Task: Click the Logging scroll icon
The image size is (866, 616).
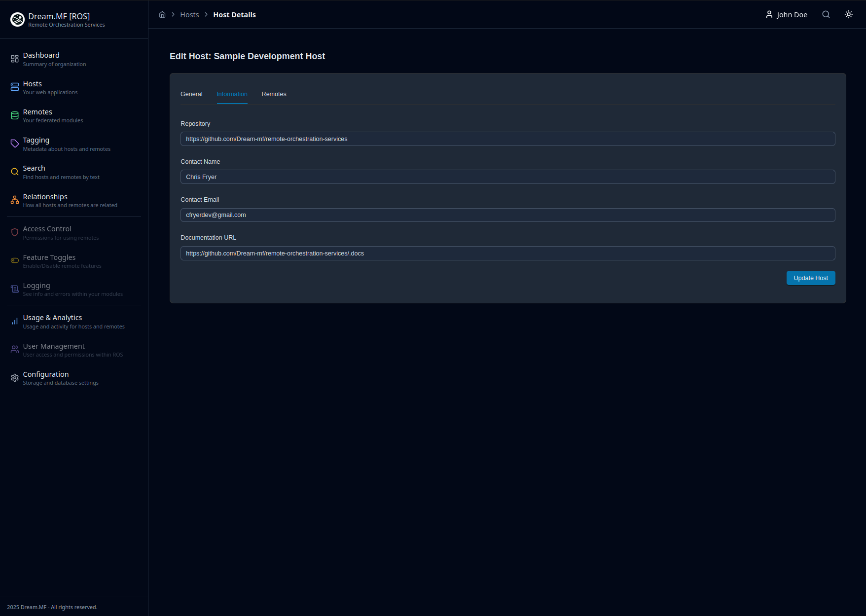Action: pyautogui.click(x=15, y=289)
